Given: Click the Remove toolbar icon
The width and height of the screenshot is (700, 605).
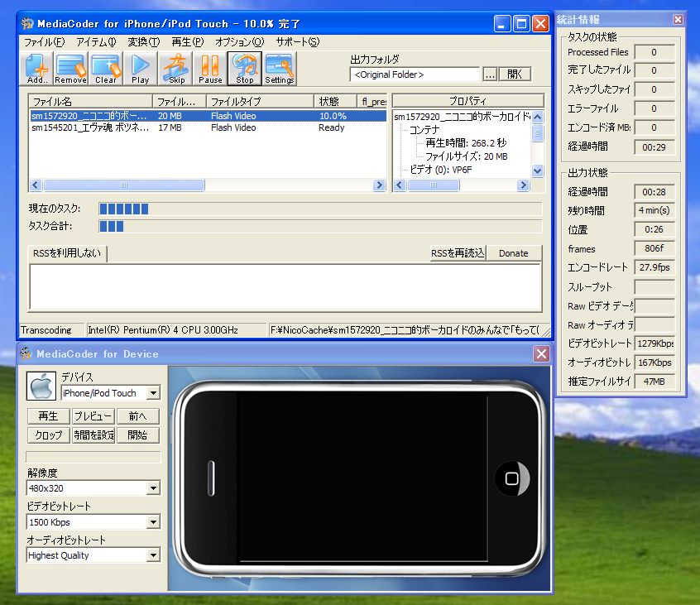Looking at the screenshot, I should coord(70,69).
